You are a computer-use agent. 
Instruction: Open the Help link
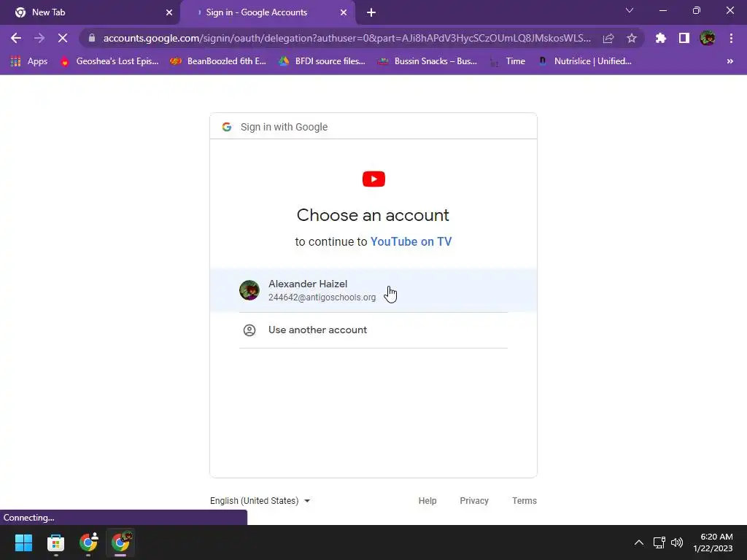[x=427, y=500]
